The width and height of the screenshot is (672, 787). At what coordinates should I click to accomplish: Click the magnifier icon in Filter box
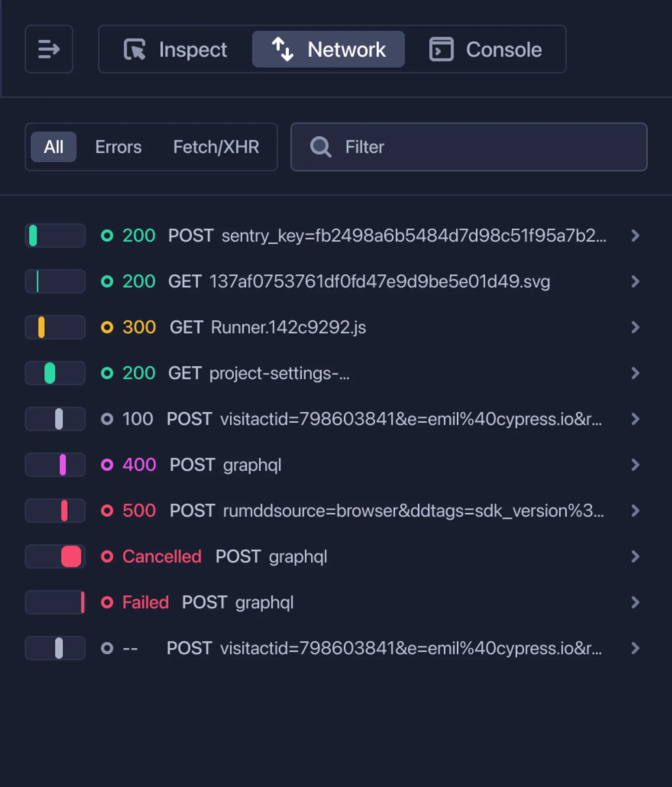320,147
